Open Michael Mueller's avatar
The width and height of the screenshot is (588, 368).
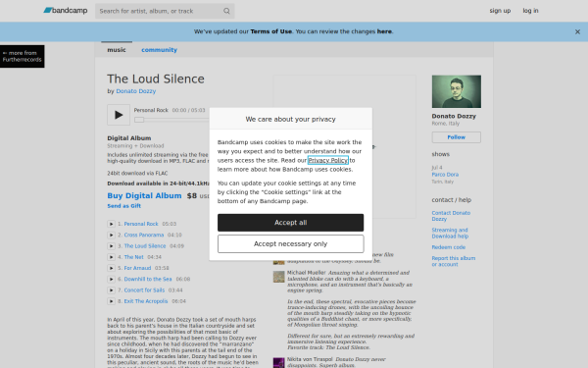278,277
